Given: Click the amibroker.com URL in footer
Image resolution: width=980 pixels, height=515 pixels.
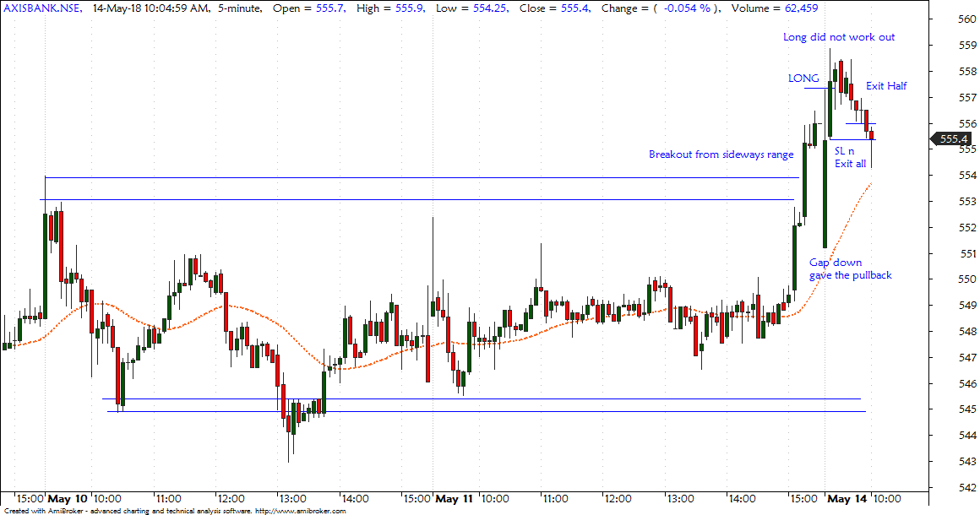Looking at the screenshot, I should 301,511.
